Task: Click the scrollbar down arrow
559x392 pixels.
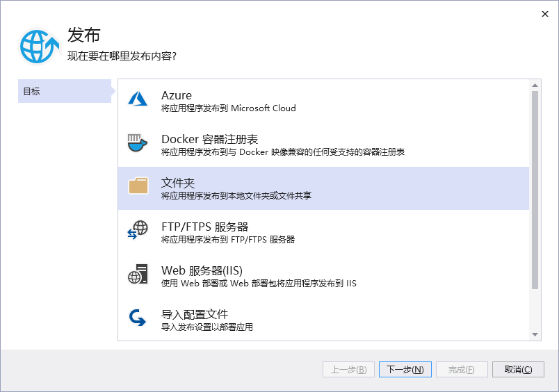Action: 535,335
